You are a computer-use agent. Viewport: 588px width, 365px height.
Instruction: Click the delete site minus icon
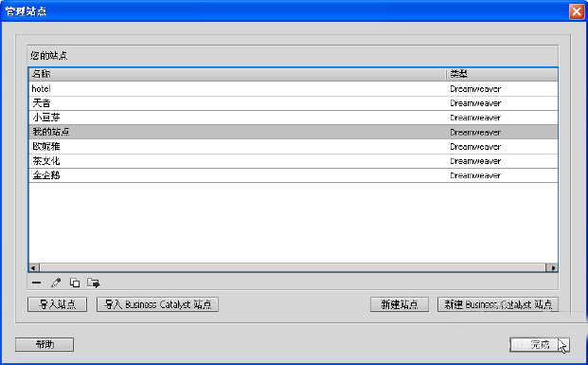click(x=36, y=283)
